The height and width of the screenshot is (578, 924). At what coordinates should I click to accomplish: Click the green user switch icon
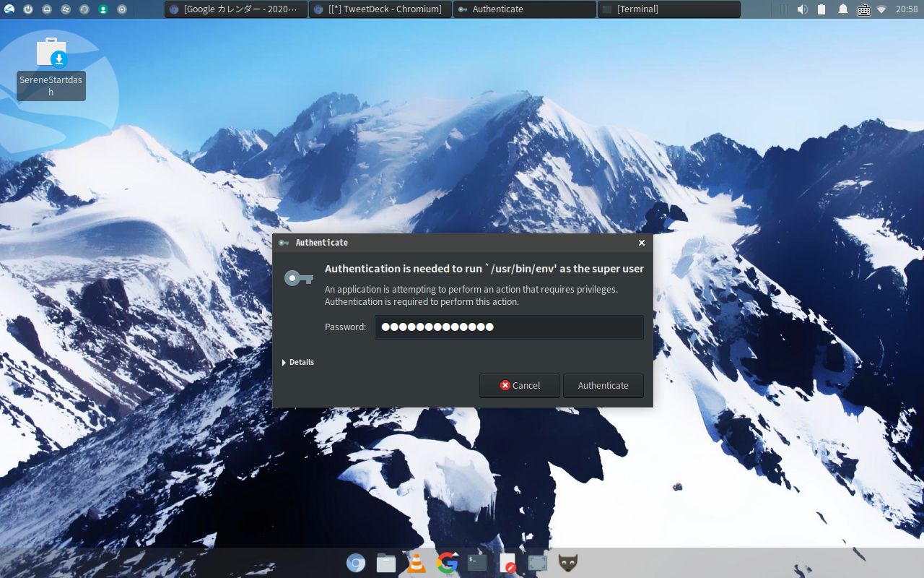coord(103,9)
